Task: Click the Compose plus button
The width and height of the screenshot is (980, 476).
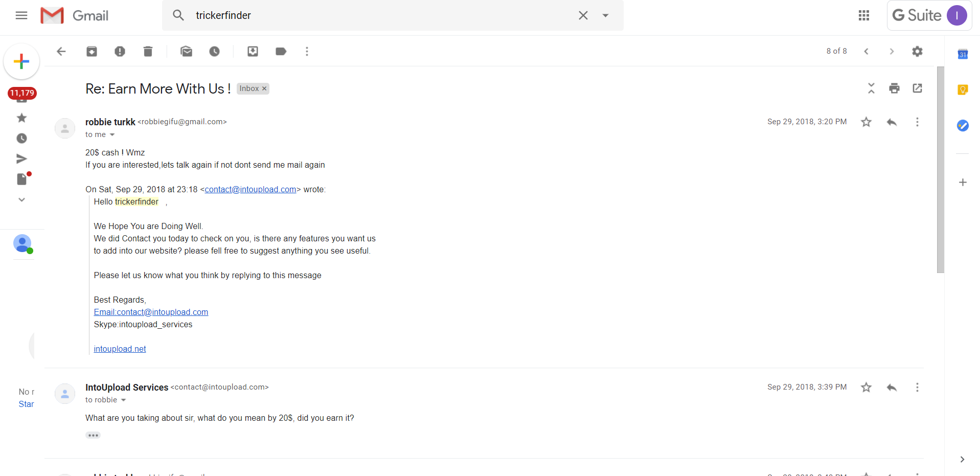Action: [x=21, y=61]
